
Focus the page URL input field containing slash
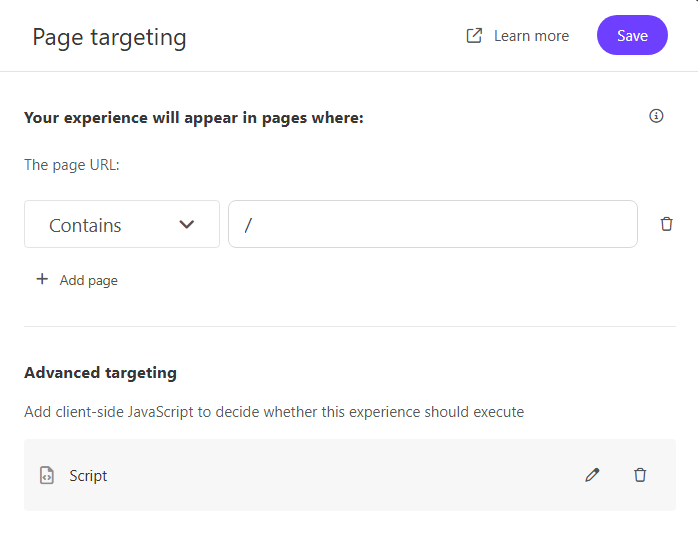[432, 225]
